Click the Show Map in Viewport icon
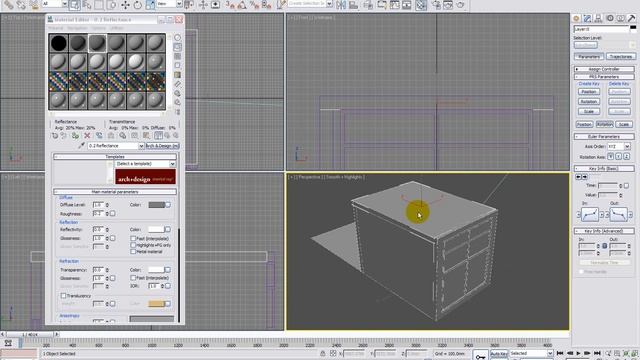Image resolution: width=640 pixels, height=360 pixels. (146, 136)
